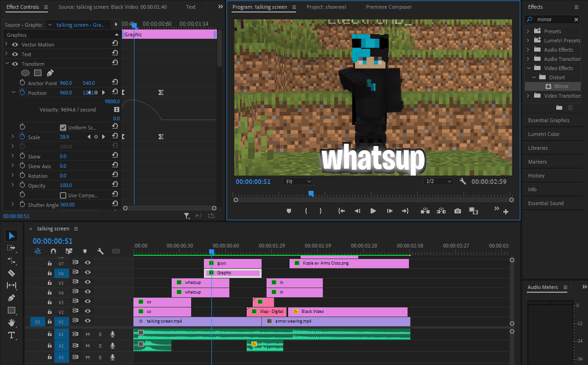Open the Lumetri Color panel
Image resolution: width=588 pixels, height=365 pixels.
(544, 134)
